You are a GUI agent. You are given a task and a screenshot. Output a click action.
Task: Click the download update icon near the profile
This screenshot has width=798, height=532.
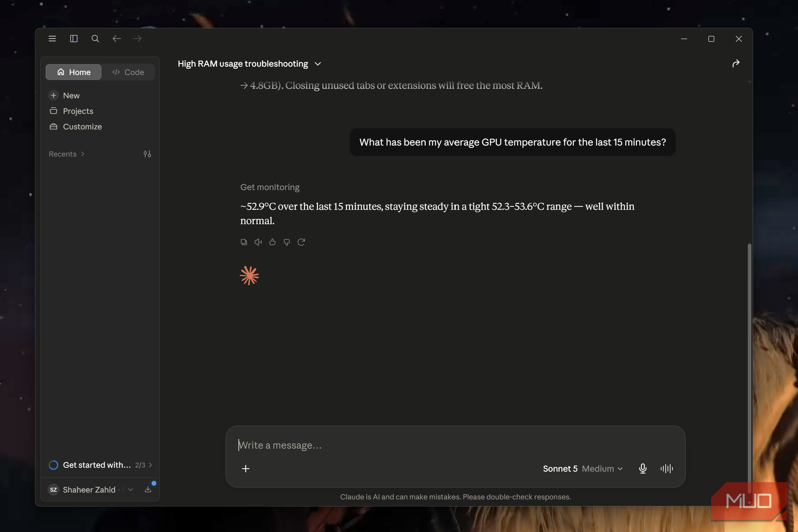tap(148, 489)
